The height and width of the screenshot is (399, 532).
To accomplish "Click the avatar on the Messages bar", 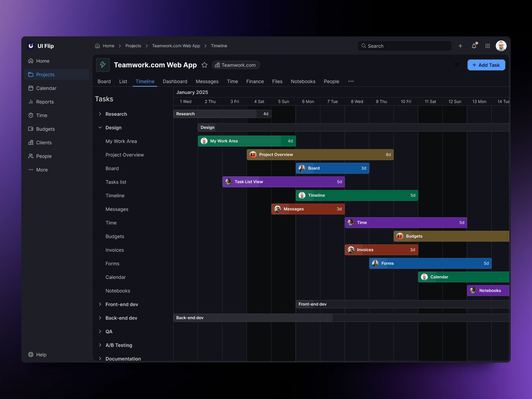I will pyautogui.click(x=278, y=209).
